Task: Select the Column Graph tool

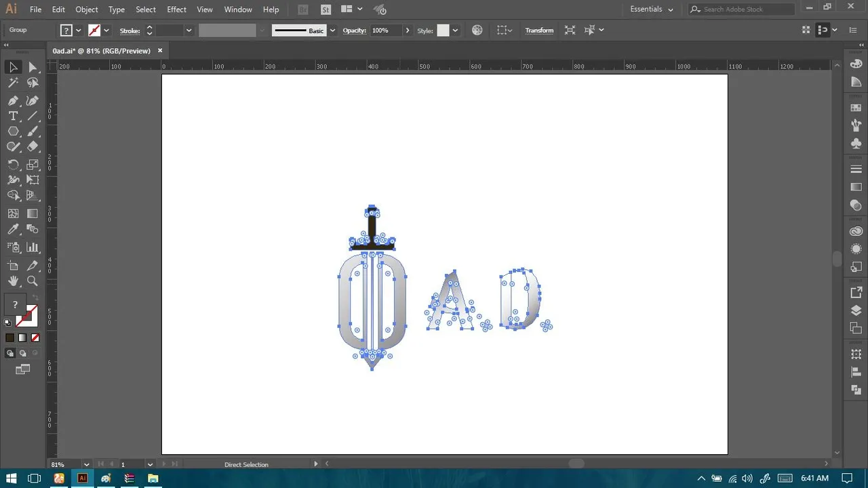Action: pos(33,247)
